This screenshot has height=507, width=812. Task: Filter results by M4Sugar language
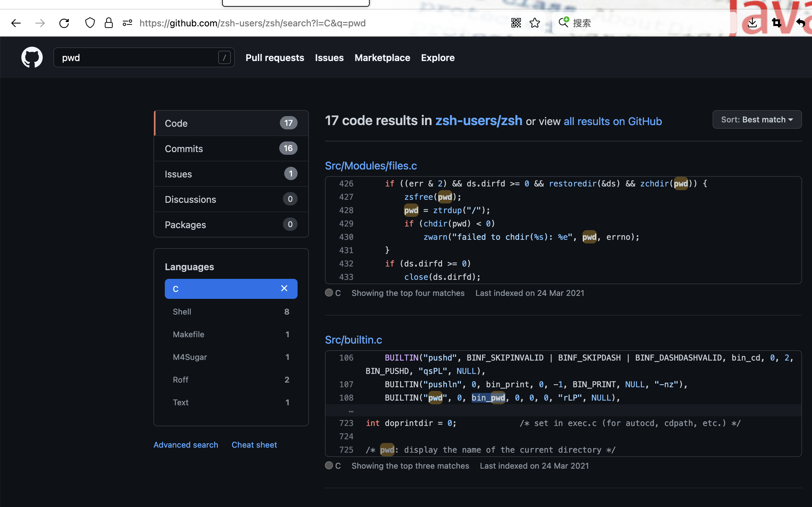point(231,357)
